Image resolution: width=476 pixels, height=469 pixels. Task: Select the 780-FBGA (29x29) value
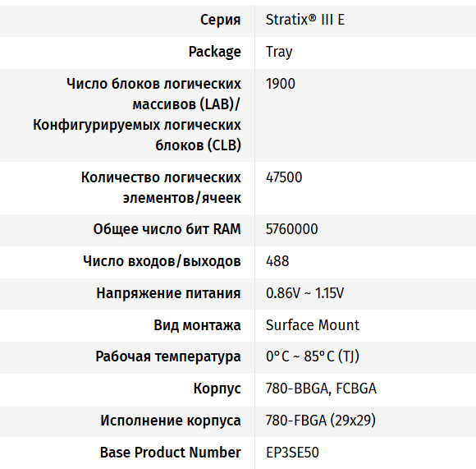click(x=321, y=421)
